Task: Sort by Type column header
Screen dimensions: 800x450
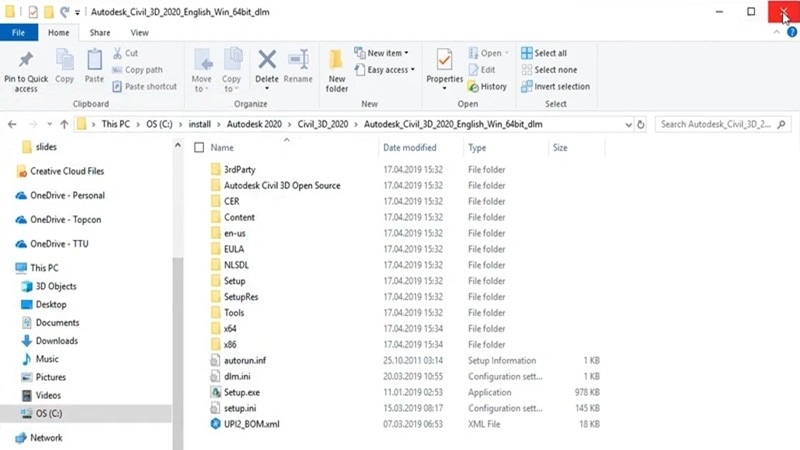Action: [477, 147]
